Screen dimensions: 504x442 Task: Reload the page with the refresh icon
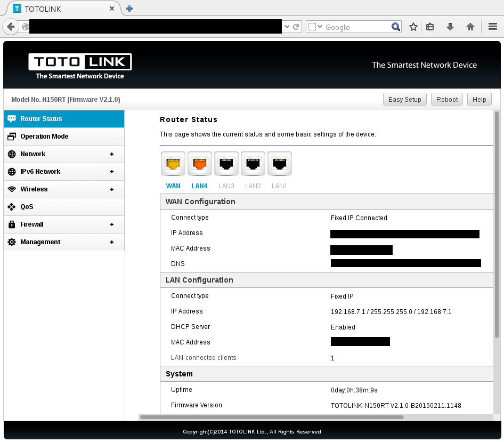(296, 27)
